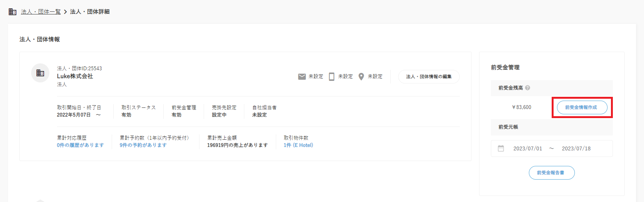Screen dimensions: 644x202
Task: Click the building icon in the breadcrumb
Action: click(13, 12)
